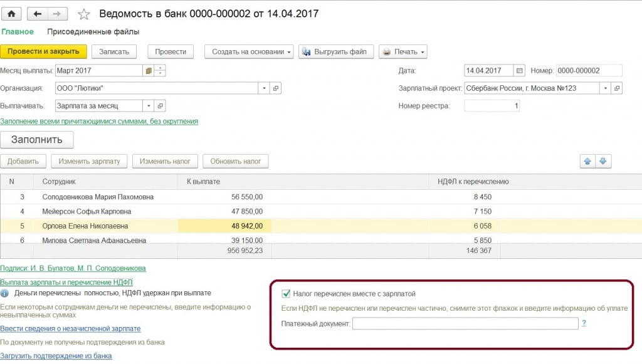Click the Записать button
The height and width of the screenshot is (364, 642).
coord(114,52)
